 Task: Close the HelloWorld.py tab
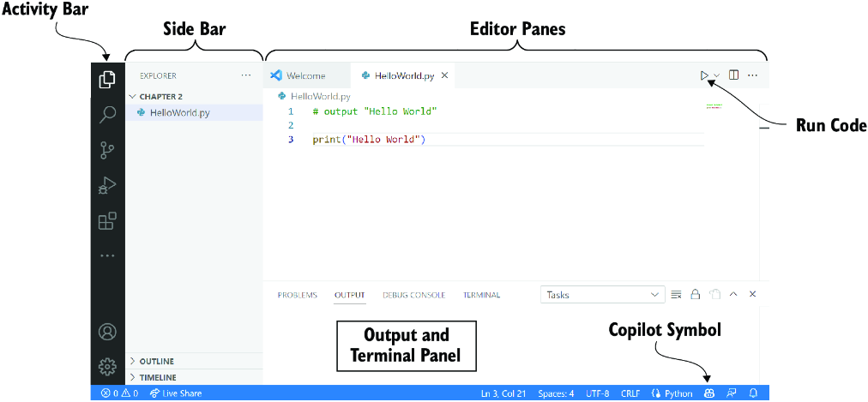pos(444,75)
